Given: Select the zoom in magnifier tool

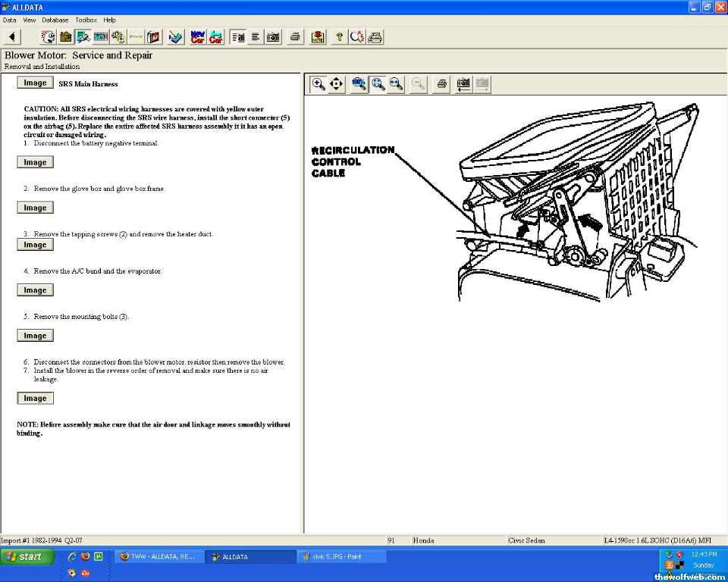Looking at the screenshot, I should 318,84.
